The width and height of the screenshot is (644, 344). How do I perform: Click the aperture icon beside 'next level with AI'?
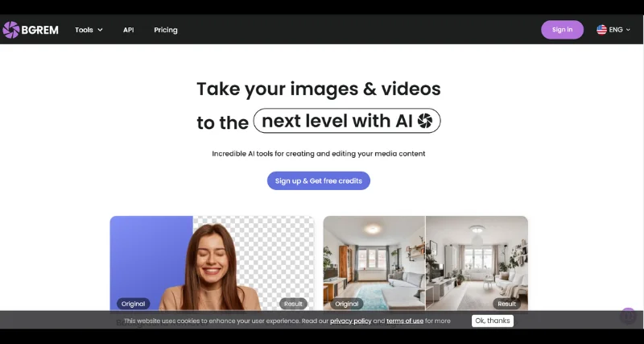coord(425,121)
